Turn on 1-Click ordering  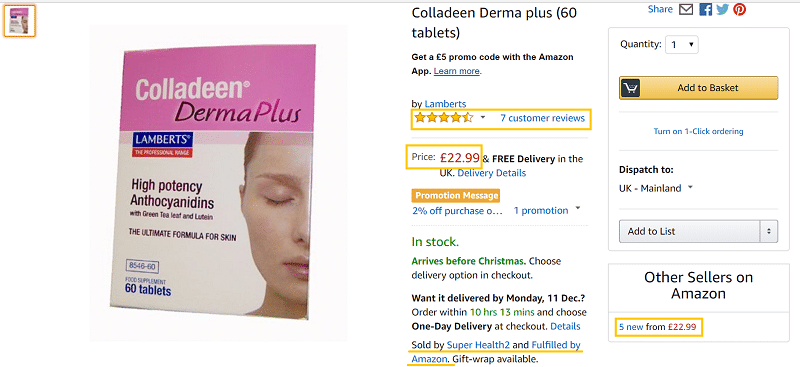point(698,131)
